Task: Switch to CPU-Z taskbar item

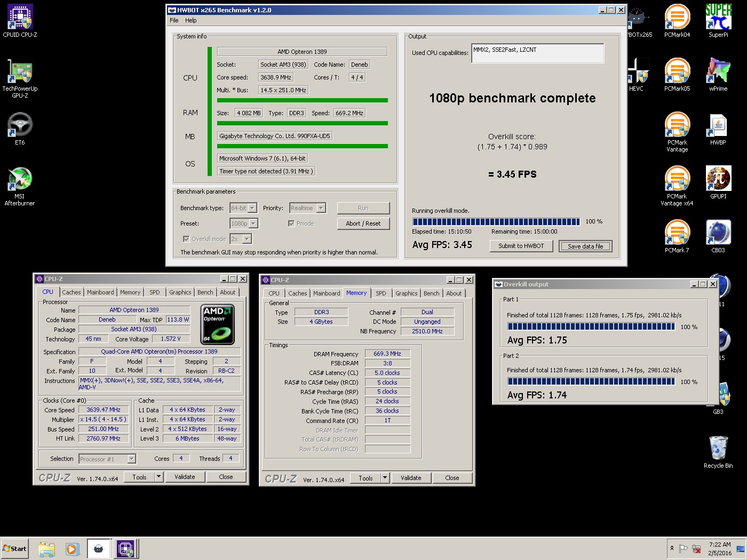Action: pos(126,549)
